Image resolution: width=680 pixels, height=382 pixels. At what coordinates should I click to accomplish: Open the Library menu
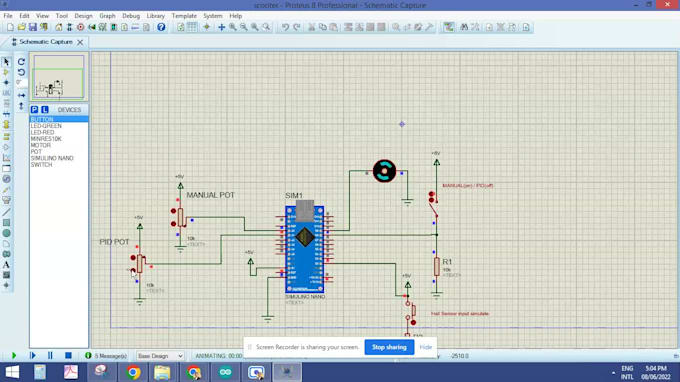155,16
